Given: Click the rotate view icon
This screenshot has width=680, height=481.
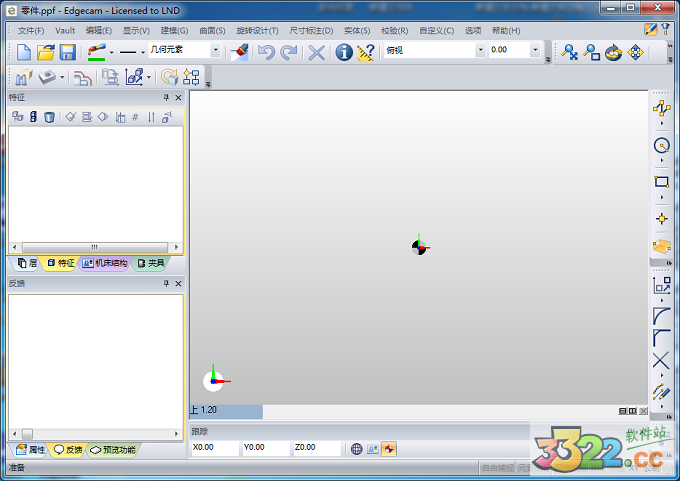Looking at the screenshot, I should point(613,53).
